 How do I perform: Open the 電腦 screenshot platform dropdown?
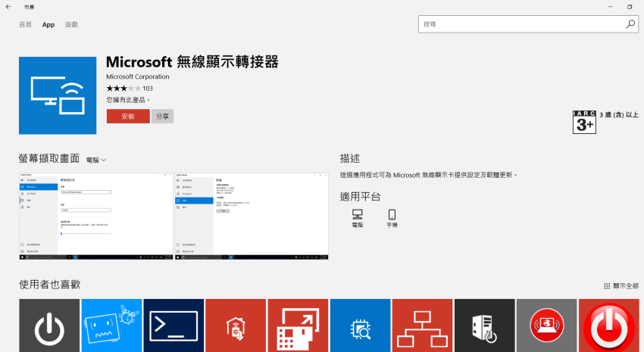[x=96, y=160]
